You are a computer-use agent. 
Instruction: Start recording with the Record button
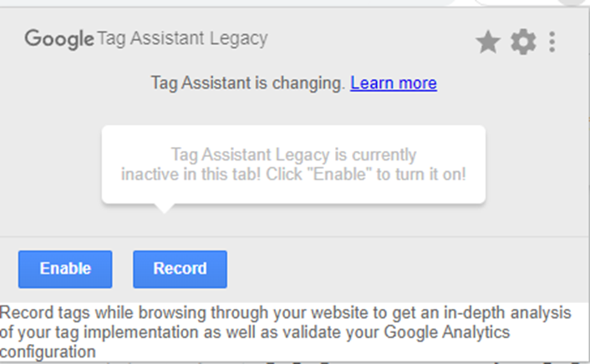point(180,269)
